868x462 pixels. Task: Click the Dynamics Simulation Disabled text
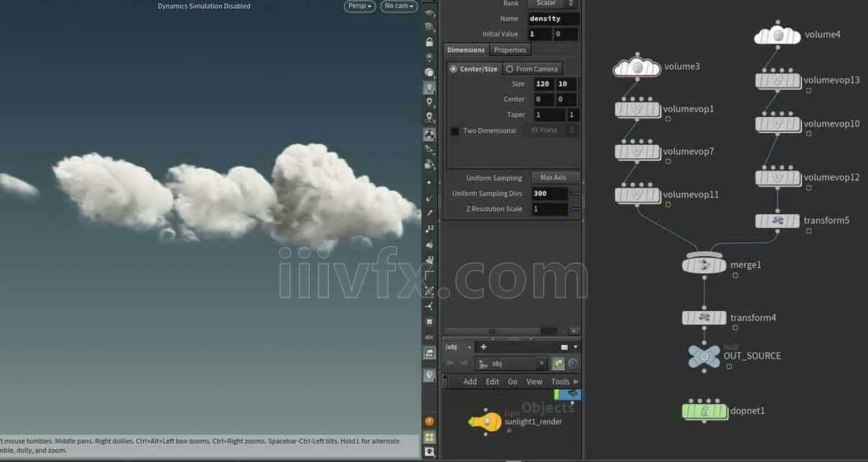click(x=204, y=6)
